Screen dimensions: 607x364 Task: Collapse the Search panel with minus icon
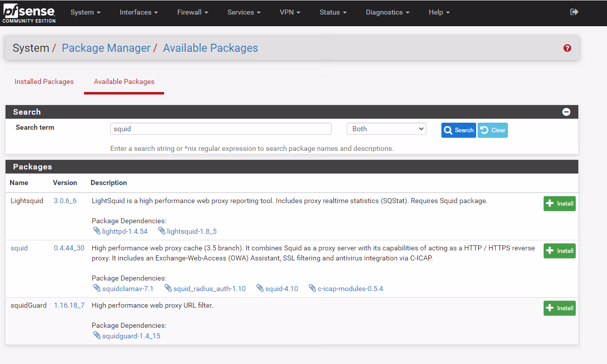coord(566,112)
